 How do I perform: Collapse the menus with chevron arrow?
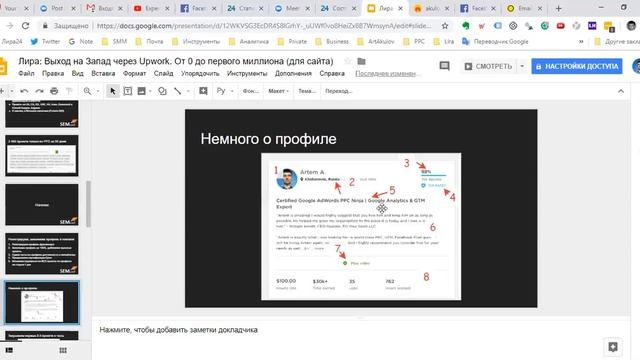click(621, 91)
